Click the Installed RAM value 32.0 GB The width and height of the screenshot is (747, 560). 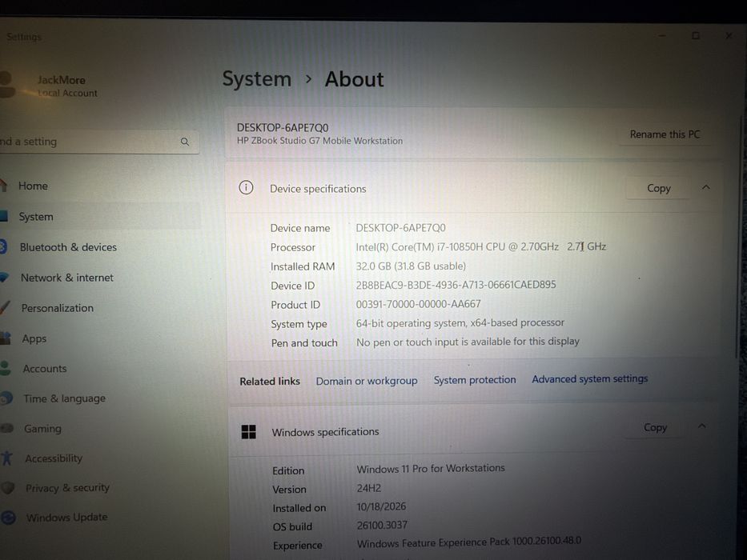pyautogui.click(x=411, y=266)
